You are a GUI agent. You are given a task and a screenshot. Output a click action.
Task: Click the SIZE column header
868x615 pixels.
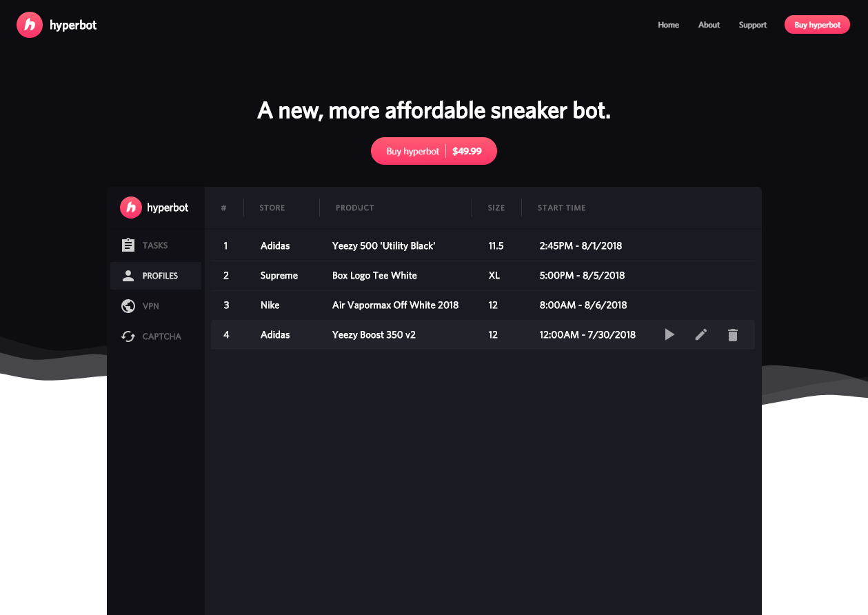tap(496, 208)
